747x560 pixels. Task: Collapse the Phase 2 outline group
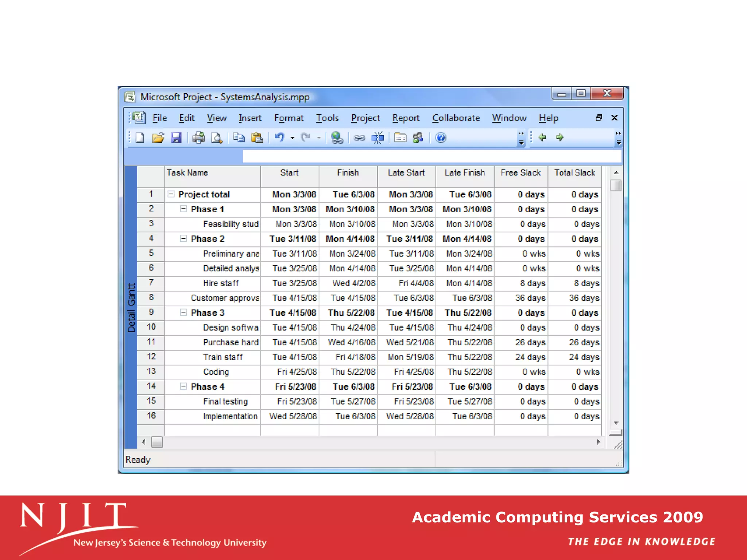183,238
